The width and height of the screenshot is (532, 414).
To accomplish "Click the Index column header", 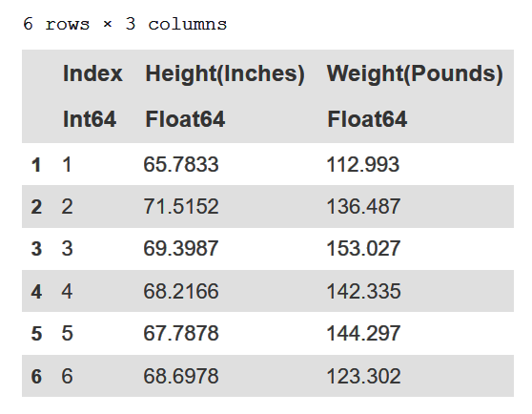I will pyautogui.click(x=92, y=73).
